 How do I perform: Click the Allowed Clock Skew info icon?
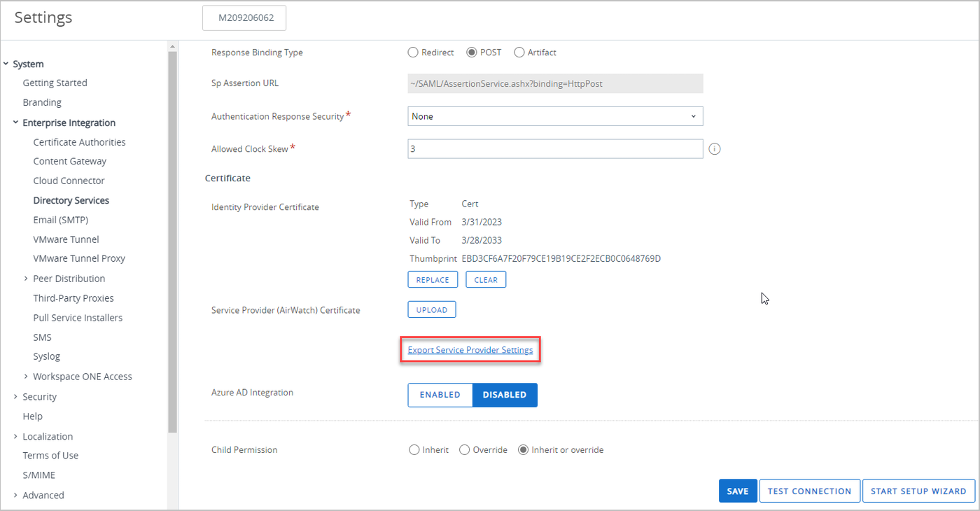tap(715, 149)
